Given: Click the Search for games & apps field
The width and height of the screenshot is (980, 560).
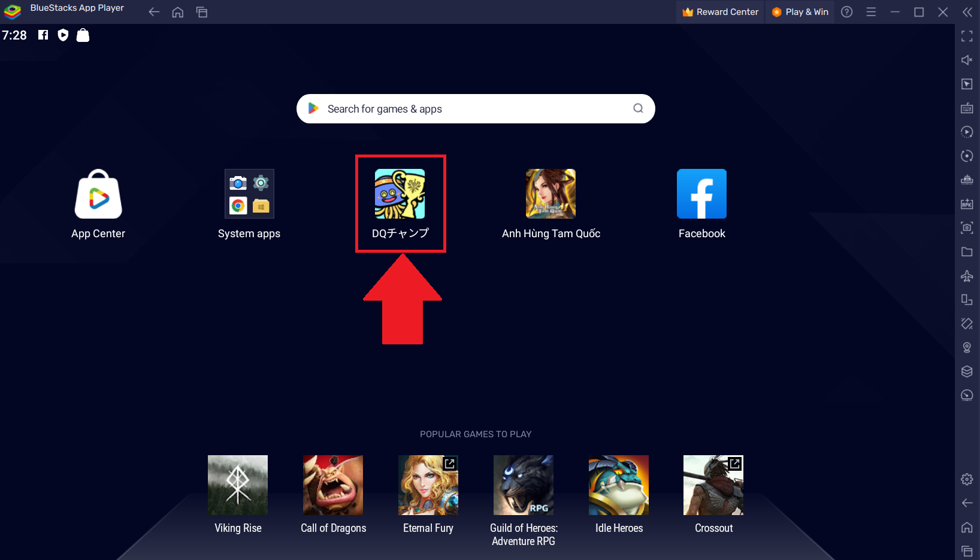Looking at the screenshot, I should 476,108.
